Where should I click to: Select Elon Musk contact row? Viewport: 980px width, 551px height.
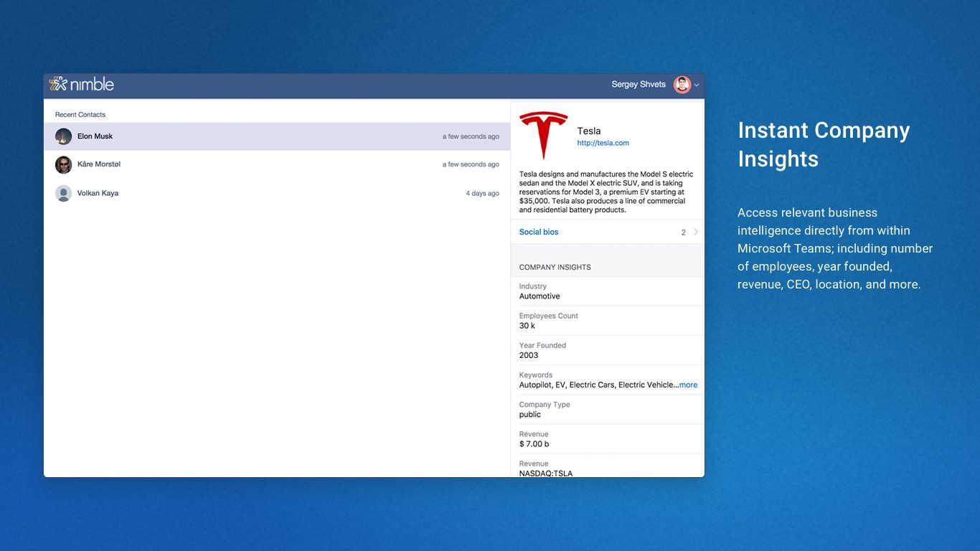pyautogui.click(x=277, y=136)
